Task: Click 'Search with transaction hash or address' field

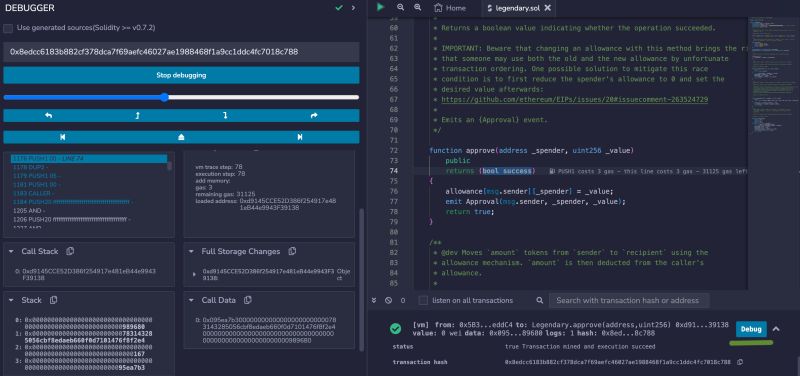Action: coord(629,300)
